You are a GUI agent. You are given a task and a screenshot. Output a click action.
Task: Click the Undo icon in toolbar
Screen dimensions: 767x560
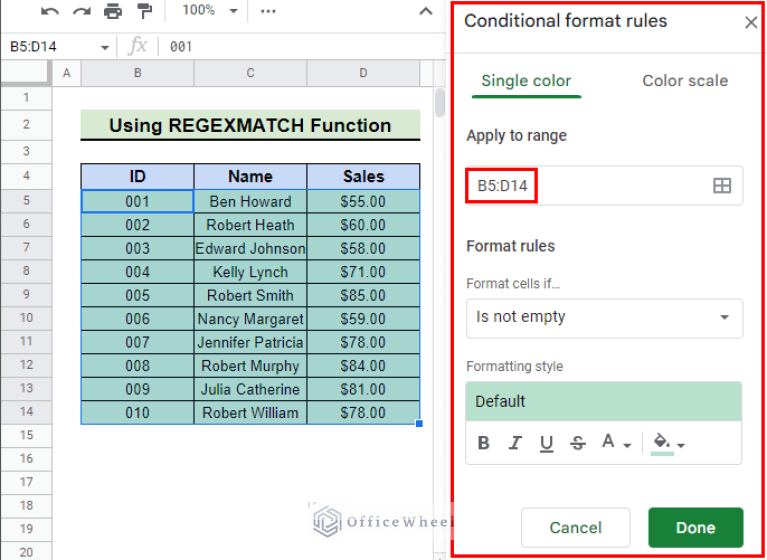click(x=50, y=11)
